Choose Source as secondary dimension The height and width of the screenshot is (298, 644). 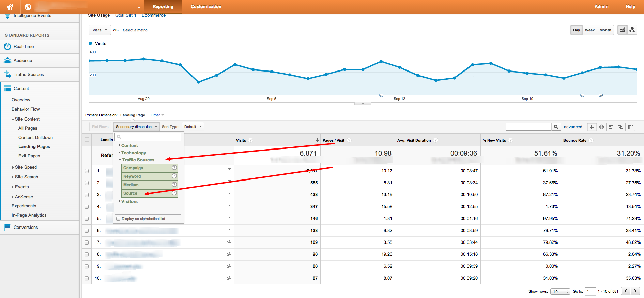[150, 193]
